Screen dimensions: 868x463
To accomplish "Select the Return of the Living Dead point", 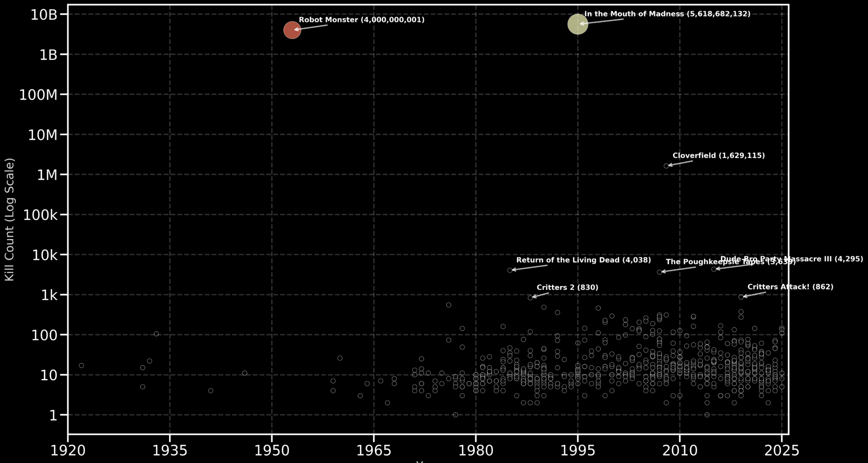I will click(x=509, y=270).
